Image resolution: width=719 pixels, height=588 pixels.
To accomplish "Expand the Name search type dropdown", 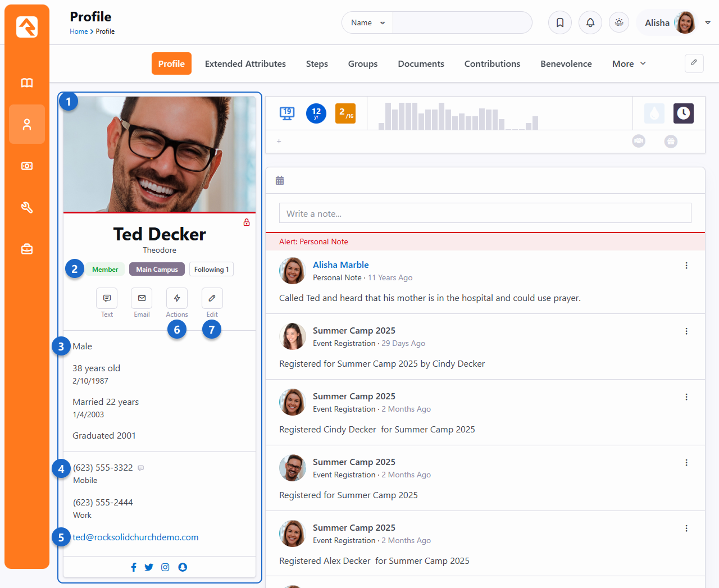I will tap(367, 23).
